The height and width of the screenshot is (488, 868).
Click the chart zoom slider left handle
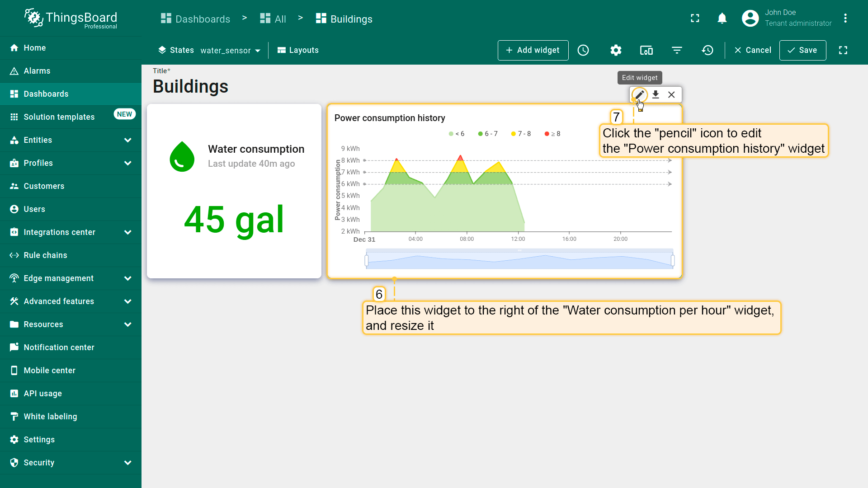(367, 260)
